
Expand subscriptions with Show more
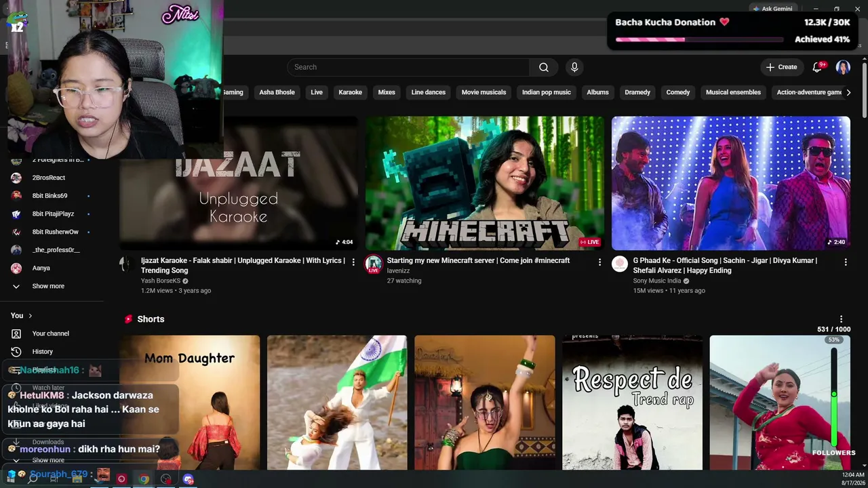click(48, 286)
